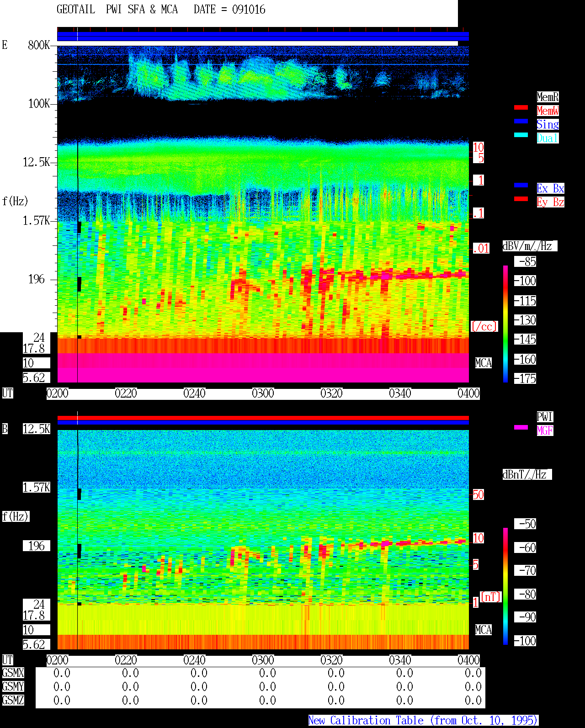Click the GSMX row label
Screen dimensions: 585x728
click(x=13, y=673)
